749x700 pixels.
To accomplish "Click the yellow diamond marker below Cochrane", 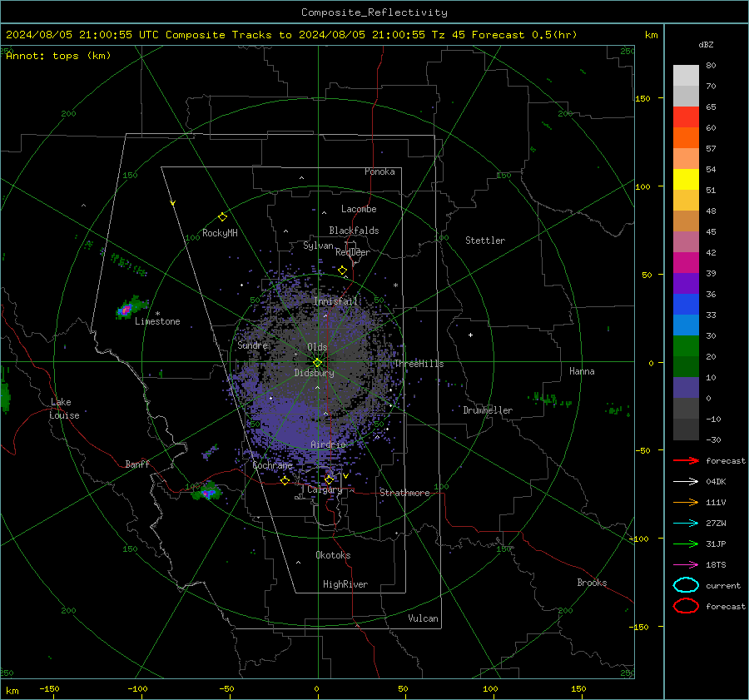I will pos(285,480).
